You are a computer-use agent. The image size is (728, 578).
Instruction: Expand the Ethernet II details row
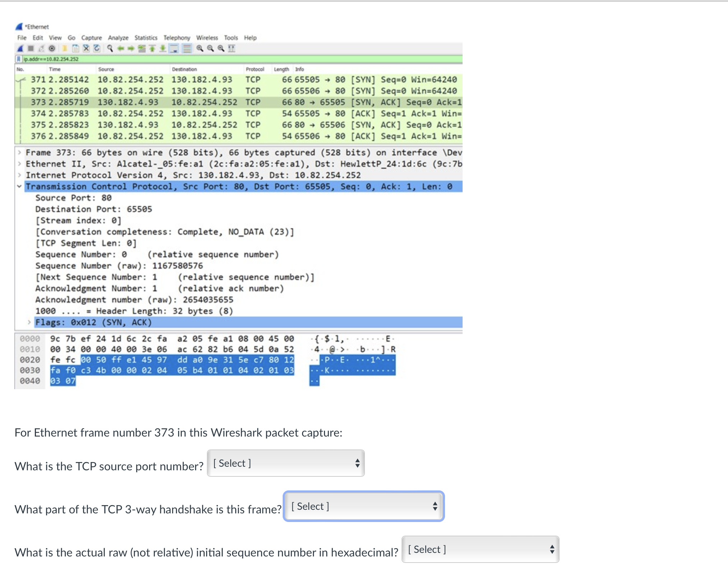coord(19,164)
